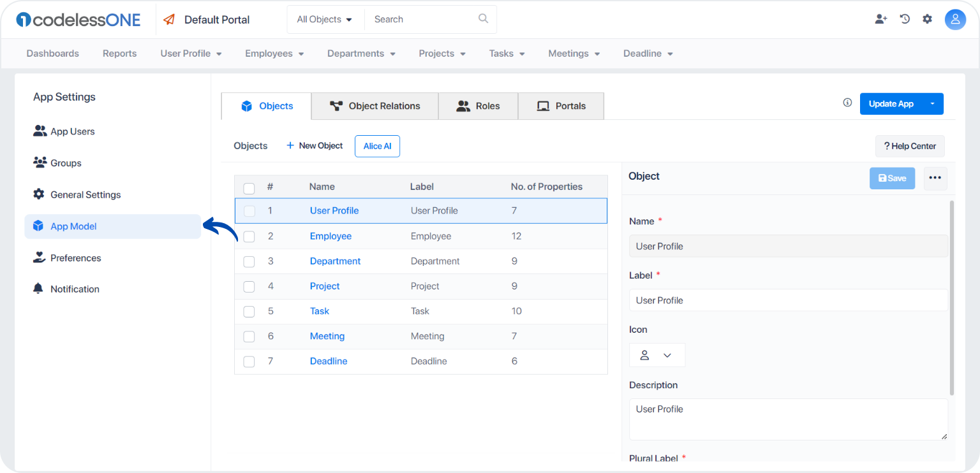
Task: Go to Dashboards in nav bar
Action: 53,54
